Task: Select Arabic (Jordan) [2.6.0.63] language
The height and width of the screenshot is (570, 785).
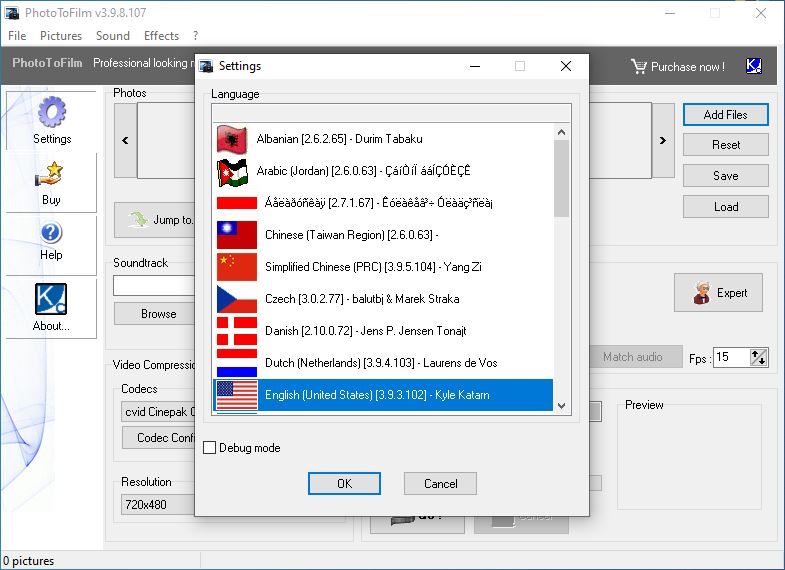Action: (383, 171)
